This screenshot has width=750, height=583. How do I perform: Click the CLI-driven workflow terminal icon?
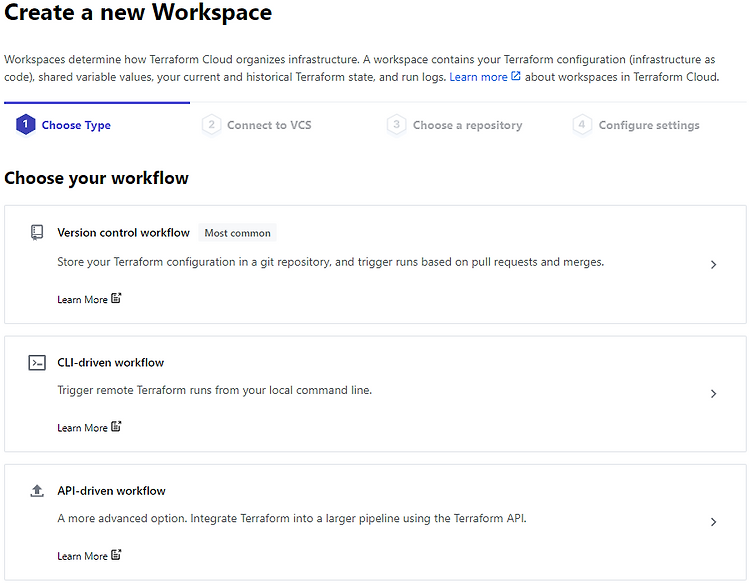37,363
